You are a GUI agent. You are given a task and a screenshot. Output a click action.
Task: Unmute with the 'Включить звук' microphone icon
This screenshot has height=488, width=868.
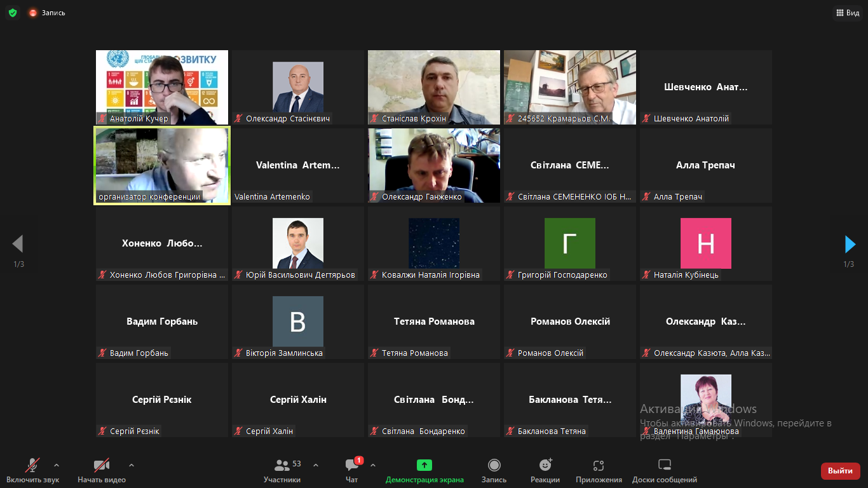pyautogui.click(x=33, y=465)
